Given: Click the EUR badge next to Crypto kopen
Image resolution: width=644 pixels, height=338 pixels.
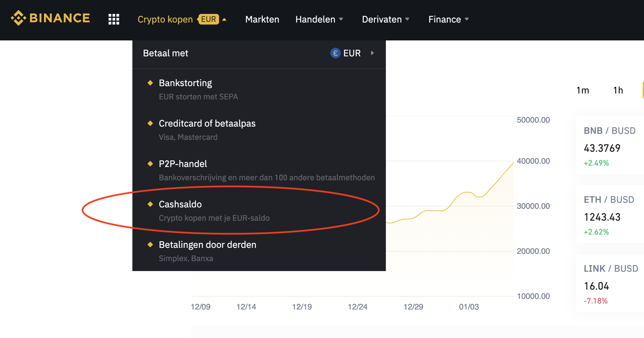Looking at the screenshot, I should point(208,19).
